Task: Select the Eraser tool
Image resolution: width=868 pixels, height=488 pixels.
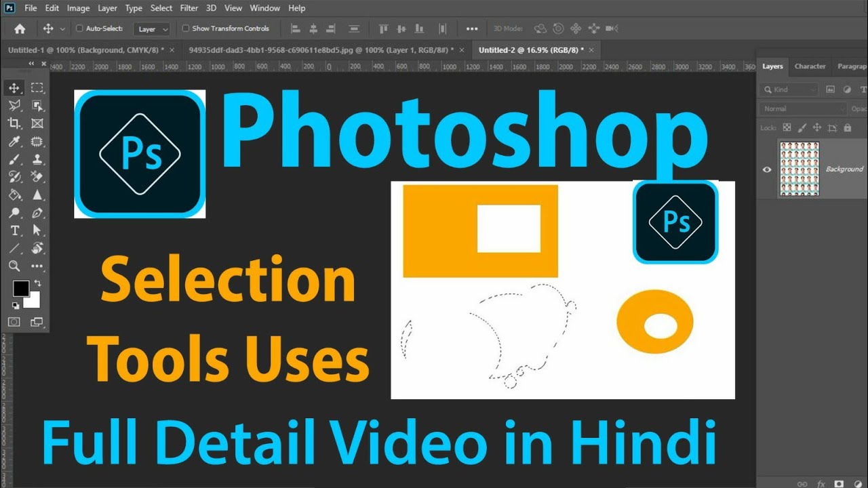Action: click(x=37, y=177)
